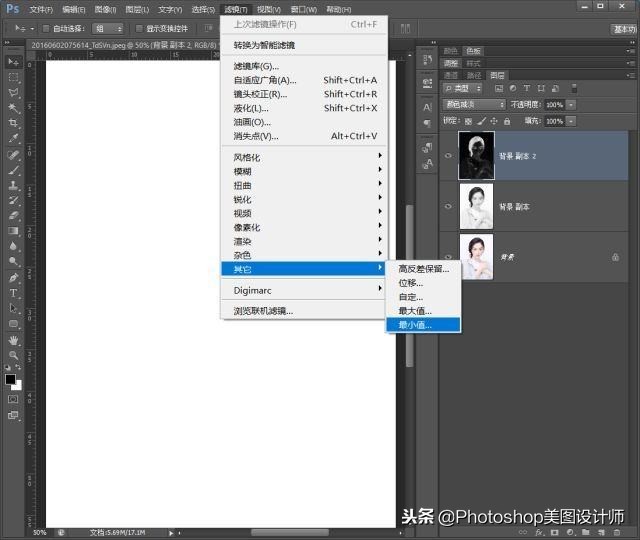Click delete layer trash icon
Image resolution: width=640 pixels, height=540 pixels.
[x=617, y=532]
